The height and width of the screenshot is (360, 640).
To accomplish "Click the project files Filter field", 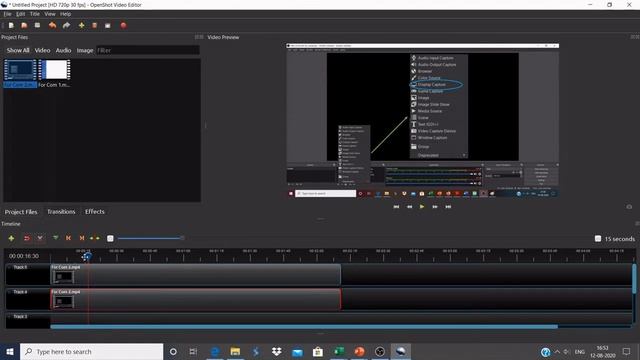I will [148, 50].
